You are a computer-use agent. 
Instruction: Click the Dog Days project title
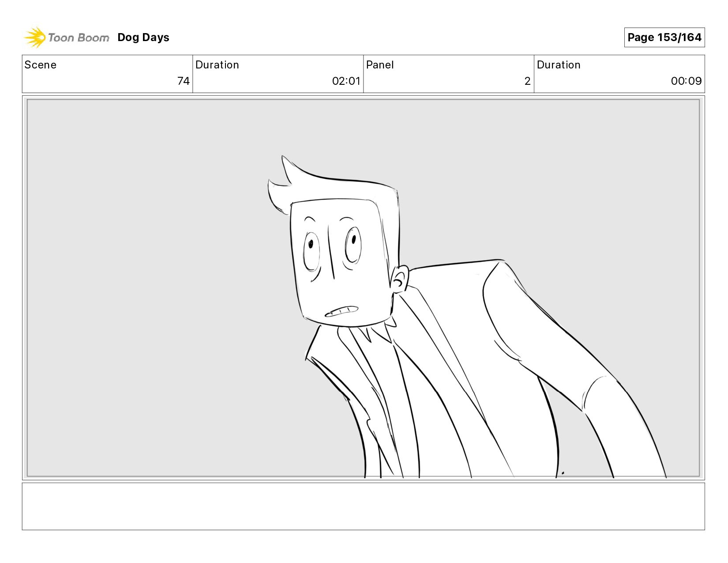point(143,38)
